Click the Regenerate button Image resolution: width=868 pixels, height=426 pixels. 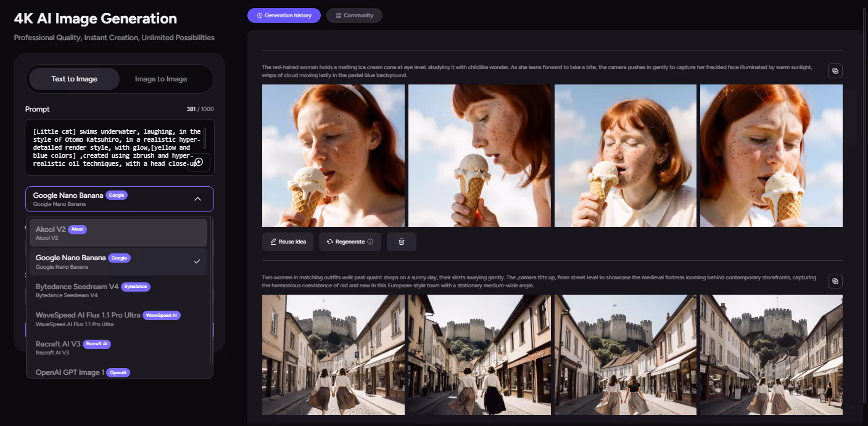(350, 242)
